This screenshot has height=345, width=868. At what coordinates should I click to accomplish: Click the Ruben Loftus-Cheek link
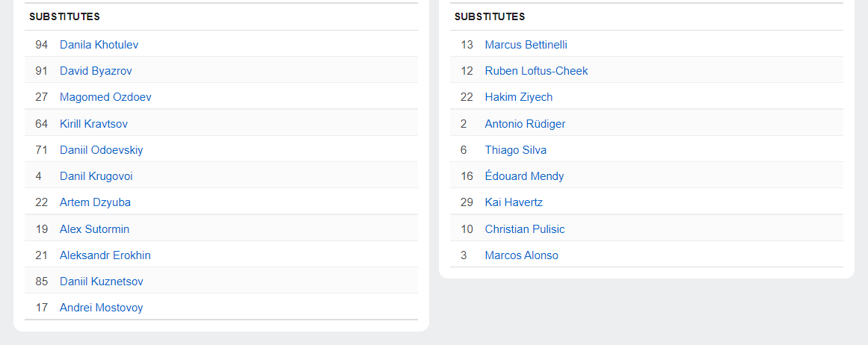[x=536, y=71]
